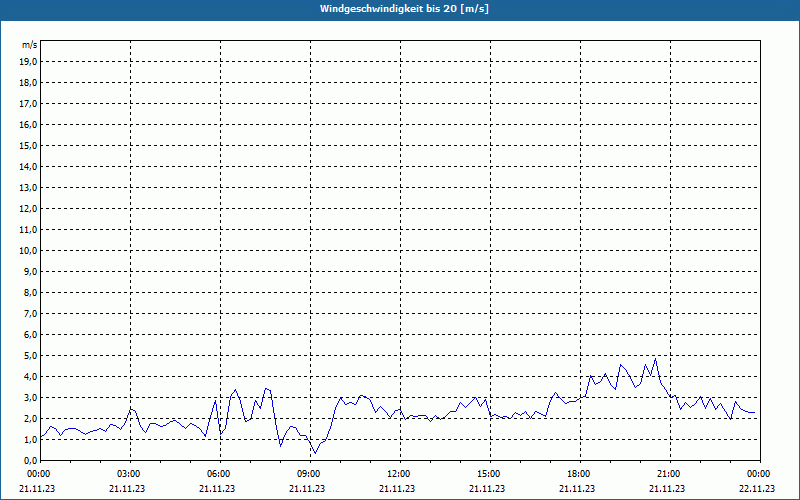Select the "06:00" x-axis time label
This screenshot has height=500, width=800.
coord(220,474)
